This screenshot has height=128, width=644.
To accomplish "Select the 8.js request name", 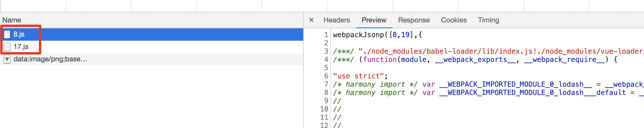I will [x=19, y=35].
